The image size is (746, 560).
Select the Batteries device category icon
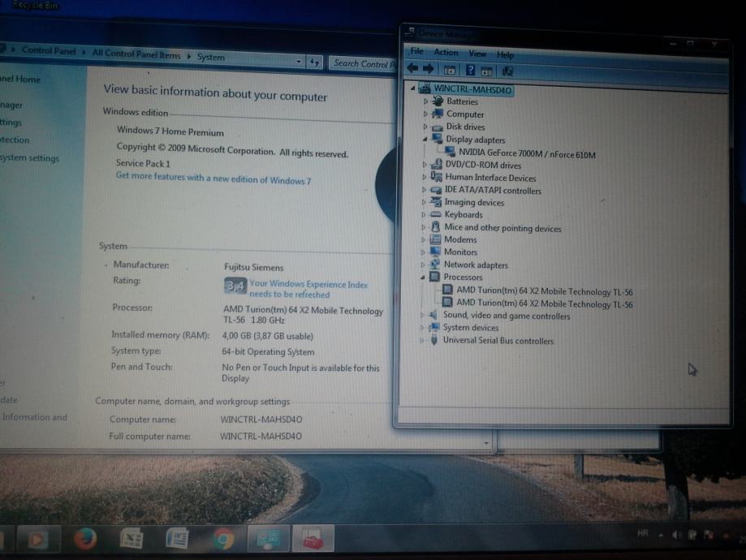438,101
